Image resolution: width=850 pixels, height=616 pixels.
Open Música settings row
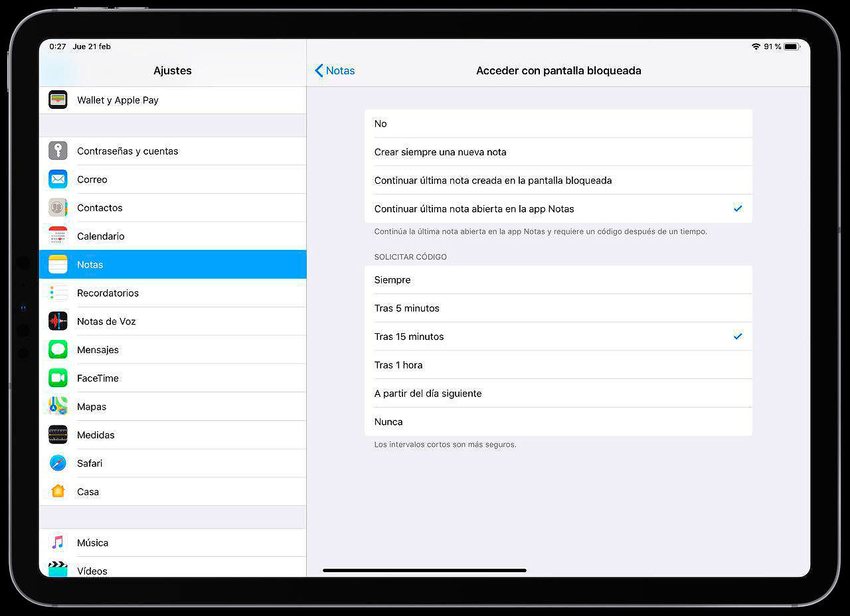173,543
